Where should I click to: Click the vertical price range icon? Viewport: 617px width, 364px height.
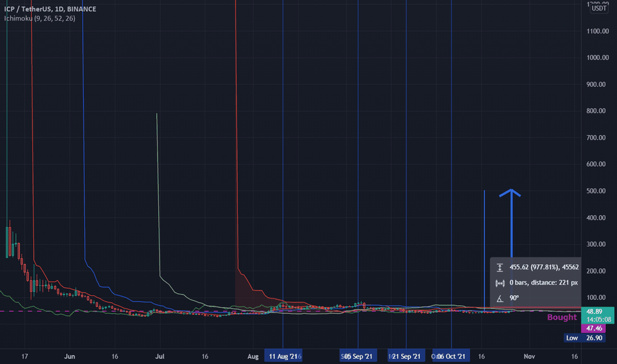pyautogui.click(x=500, y=267)
